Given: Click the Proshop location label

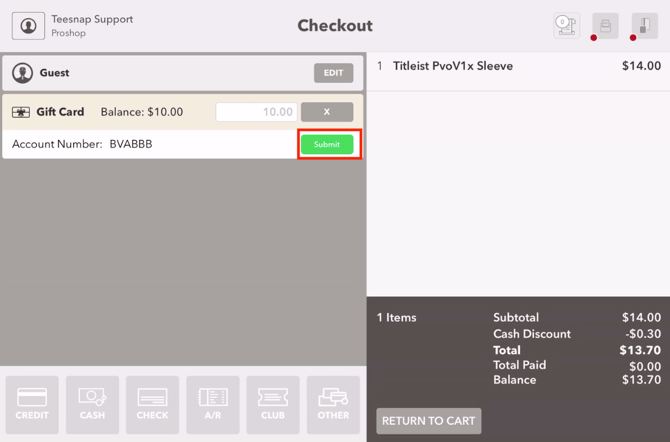Looking at the screenshot, I should point(68,33).
